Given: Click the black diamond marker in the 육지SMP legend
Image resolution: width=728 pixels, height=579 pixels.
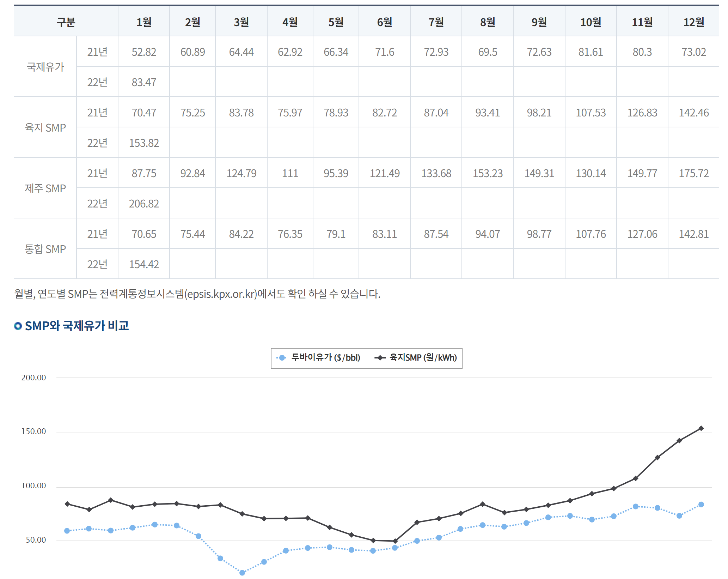Looking at the screenshot, I should click(x=380, y=358).
